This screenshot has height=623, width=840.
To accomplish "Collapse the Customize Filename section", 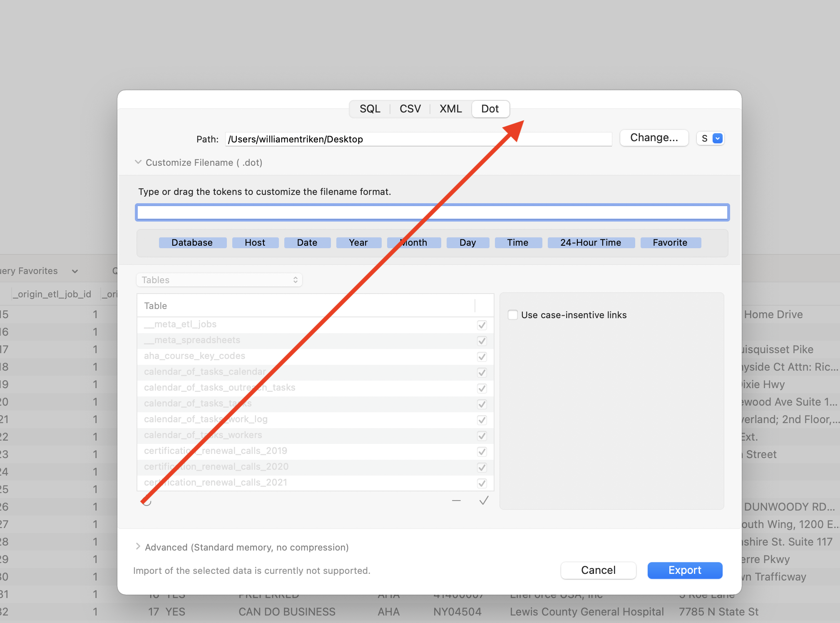I will point(138,162).
